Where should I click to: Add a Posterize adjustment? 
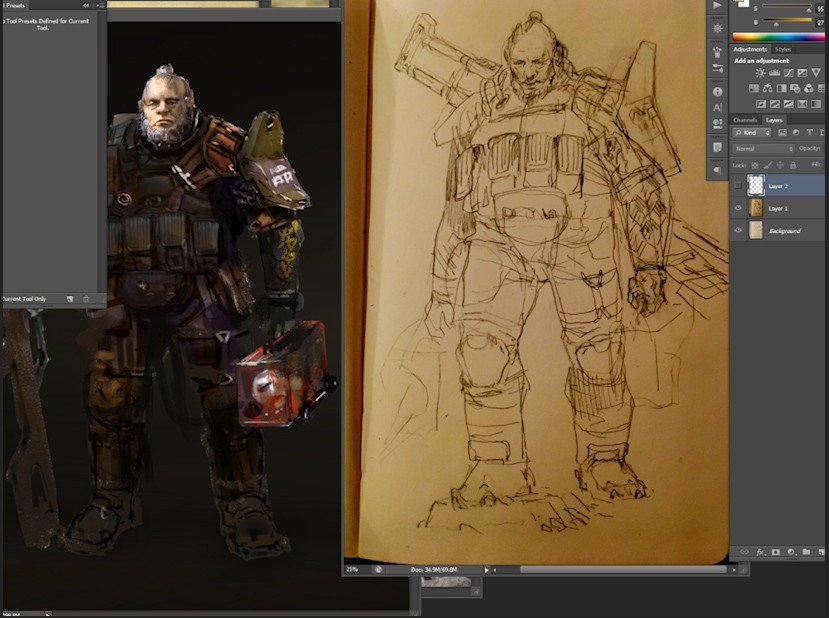(x=775, y=104)
